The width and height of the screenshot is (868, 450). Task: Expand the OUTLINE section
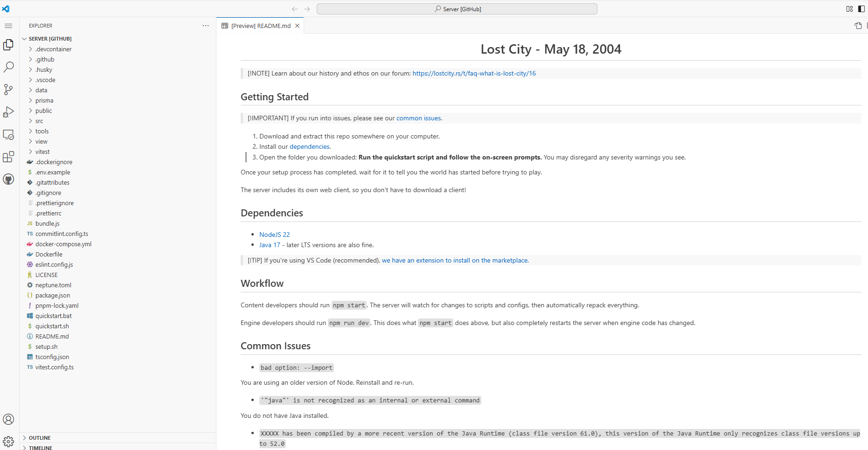tap(118, 438)
